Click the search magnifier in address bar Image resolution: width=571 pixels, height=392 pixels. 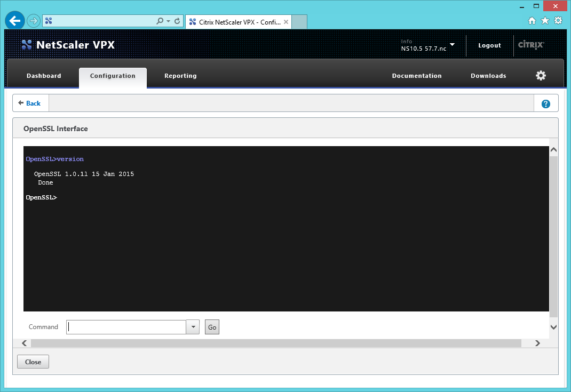[x=160, y=21]
